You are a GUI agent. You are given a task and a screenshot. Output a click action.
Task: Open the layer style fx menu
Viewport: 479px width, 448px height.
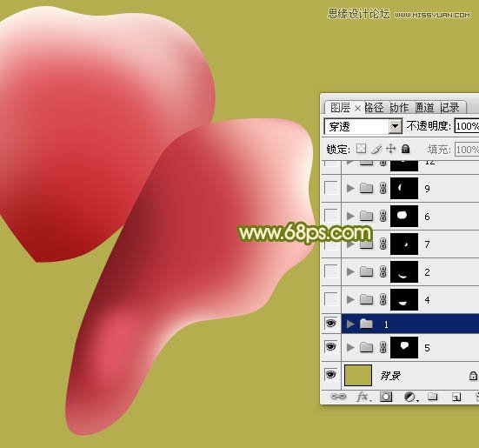click(363, 397)
